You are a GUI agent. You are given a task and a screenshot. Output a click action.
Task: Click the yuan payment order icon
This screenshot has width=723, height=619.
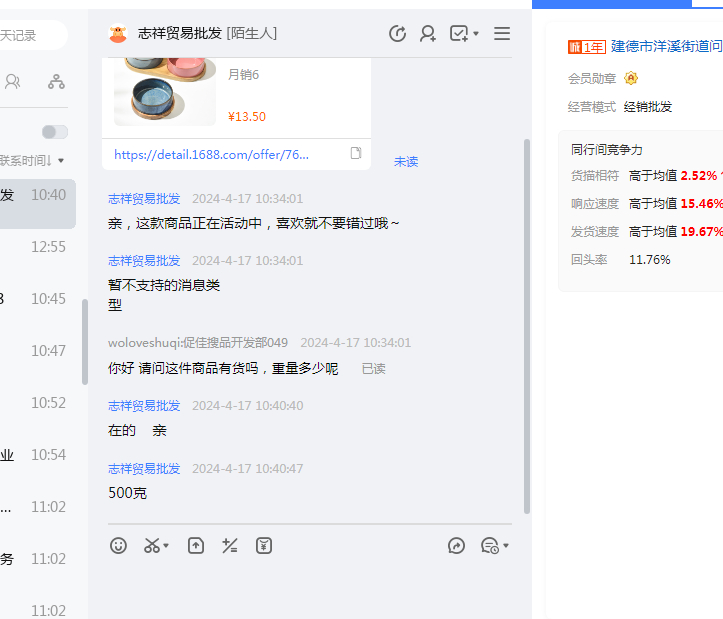264,546
